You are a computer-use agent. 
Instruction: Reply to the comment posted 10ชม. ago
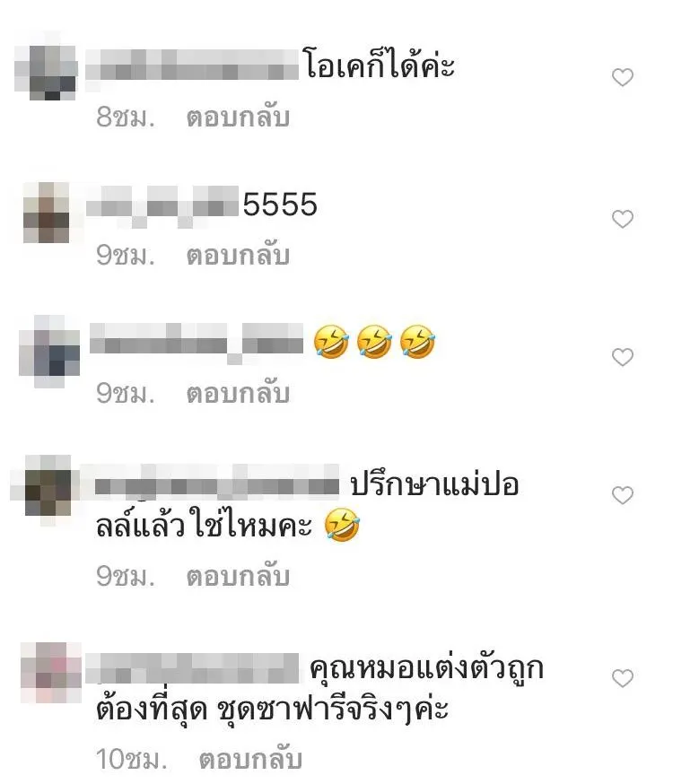(x=250, y=760)
